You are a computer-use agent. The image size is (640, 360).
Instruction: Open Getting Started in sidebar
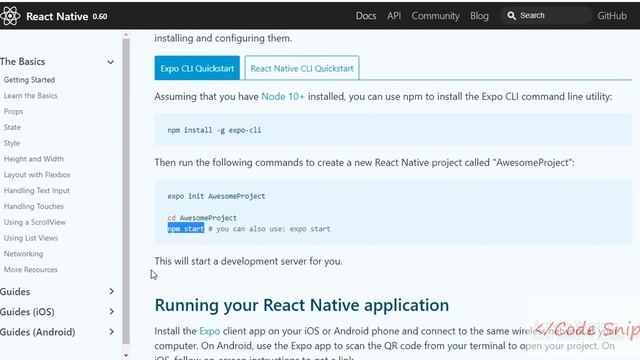(29, 80)
